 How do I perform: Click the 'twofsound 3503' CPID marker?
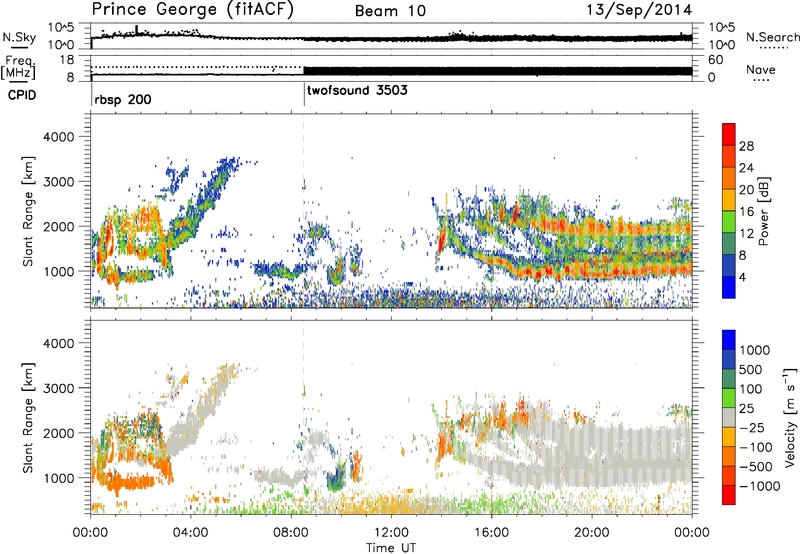[357, 90]
